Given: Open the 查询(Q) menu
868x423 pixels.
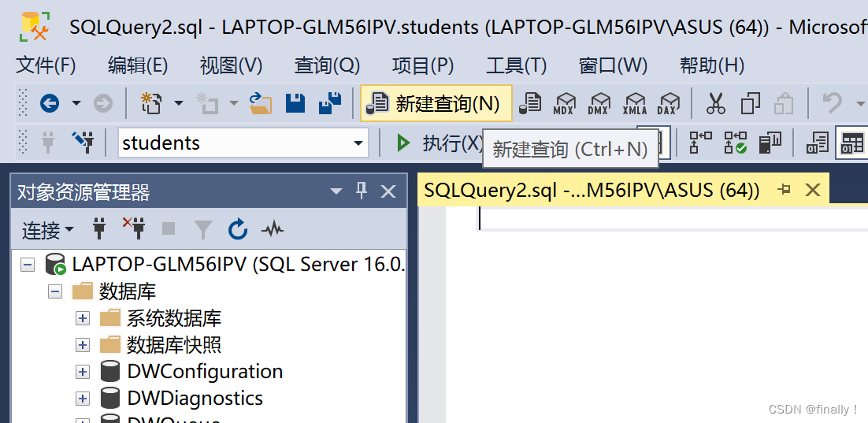Looking at the screenshot, I should 327,66.
